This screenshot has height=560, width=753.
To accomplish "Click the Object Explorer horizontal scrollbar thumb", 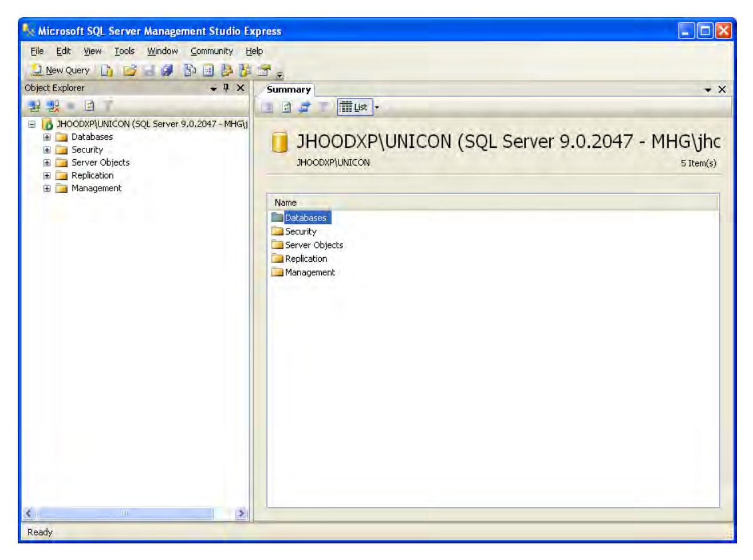I will click(x=125, y=514).
